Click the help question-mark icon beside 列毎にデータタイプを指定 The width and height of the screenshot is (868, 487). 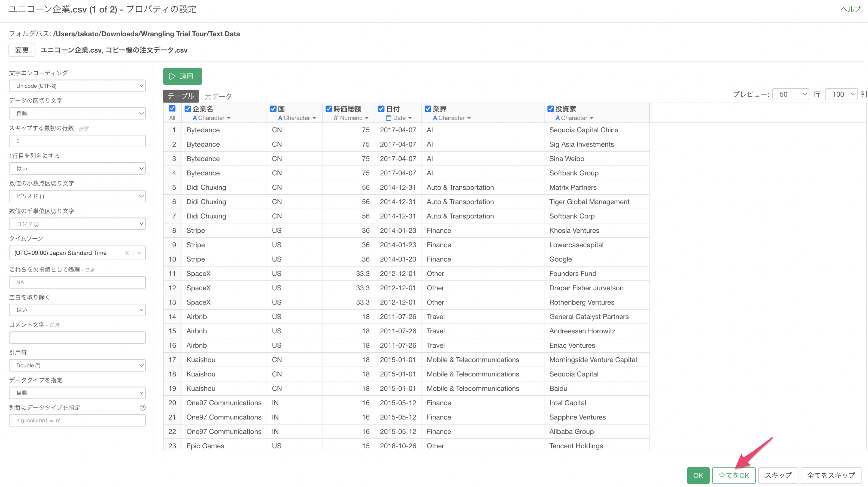click(142, 407)
